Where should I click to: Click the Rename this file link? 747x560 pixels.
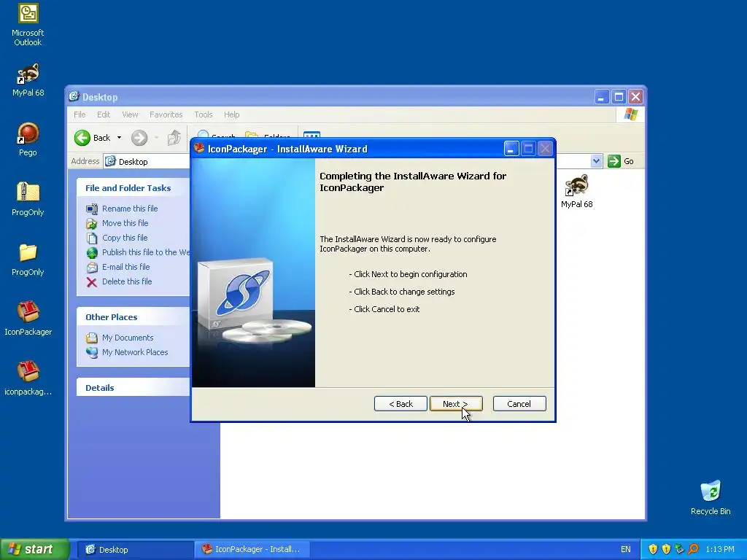130,209
